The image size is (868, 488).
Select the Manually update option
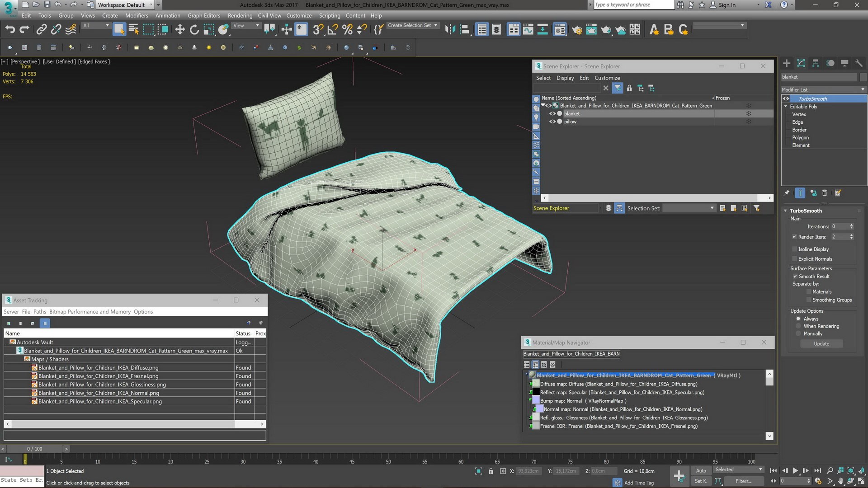coord(798,334)
